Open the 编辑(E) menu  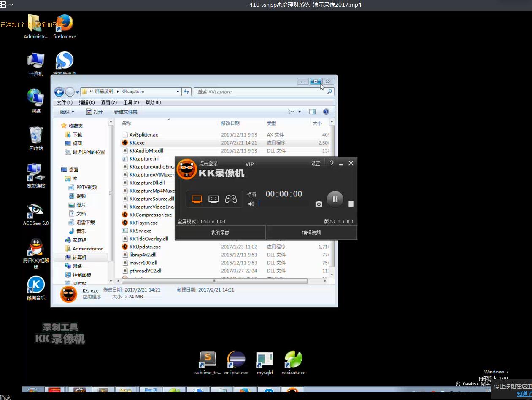pyautogui.click(x=87, y=102)
